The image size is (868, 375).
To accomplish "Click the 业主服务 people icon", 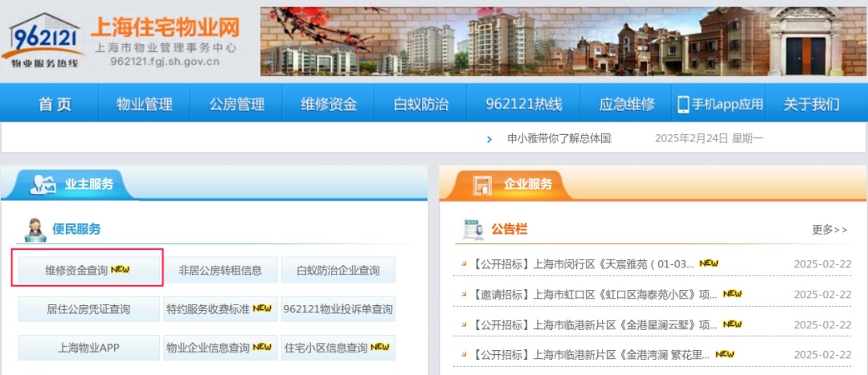I will coord(43,185).
